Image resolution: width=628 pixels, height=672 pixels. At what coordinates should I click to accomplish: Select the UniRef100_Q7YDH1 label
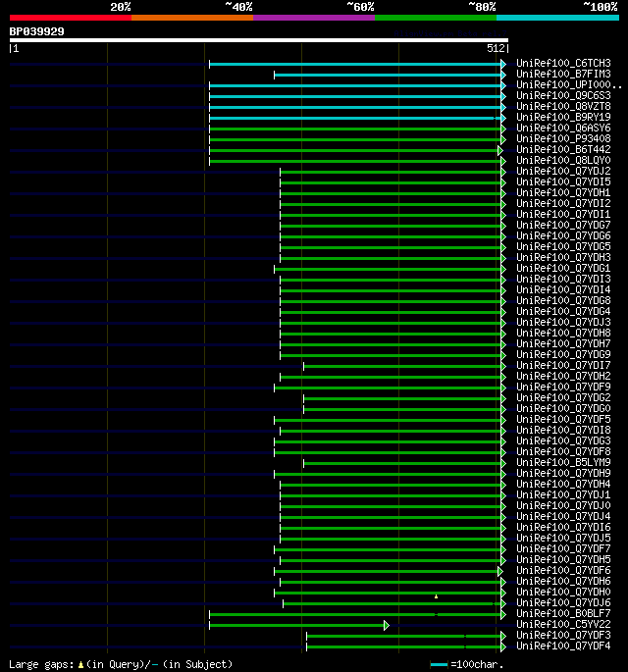563,193
